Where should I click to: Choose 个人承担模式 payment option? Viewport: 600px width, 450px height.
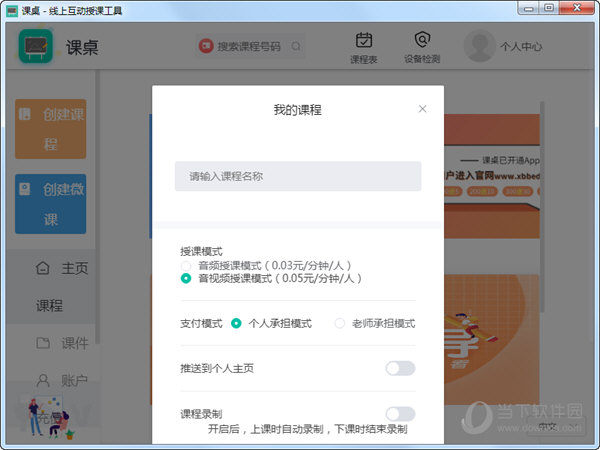[x=236, y=323]
